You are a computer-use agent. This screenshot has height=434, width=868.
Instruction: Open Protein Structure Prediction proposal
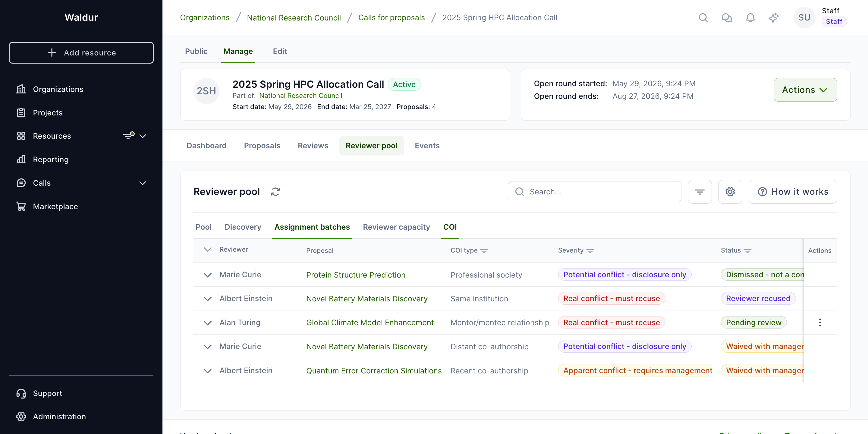pyautogui.click(x=356, y=275)
